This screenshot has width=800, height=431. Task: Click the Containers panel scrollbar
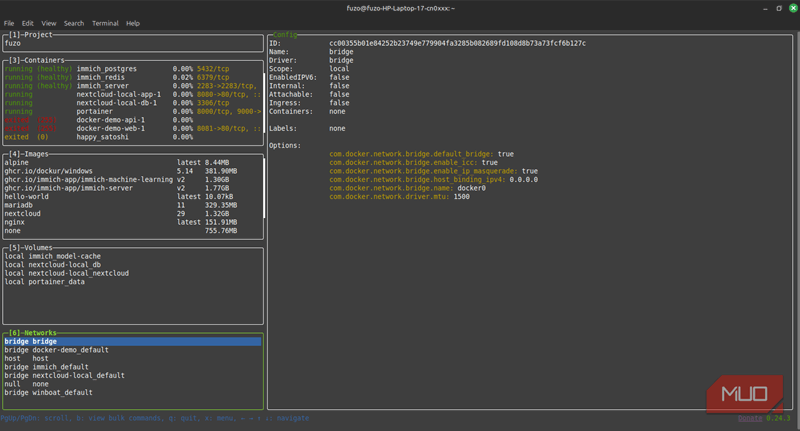click(264, 102)
